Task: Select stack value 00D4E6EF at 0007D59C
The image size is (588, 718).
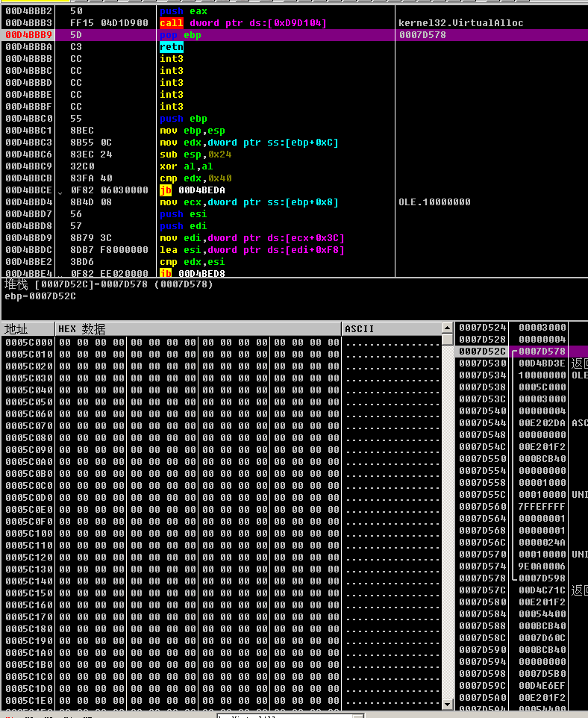Action: 542,685
